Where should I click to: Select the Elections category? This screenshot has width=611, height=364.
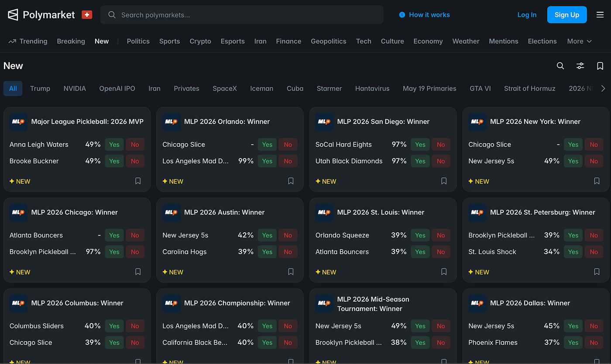[542, 41]
